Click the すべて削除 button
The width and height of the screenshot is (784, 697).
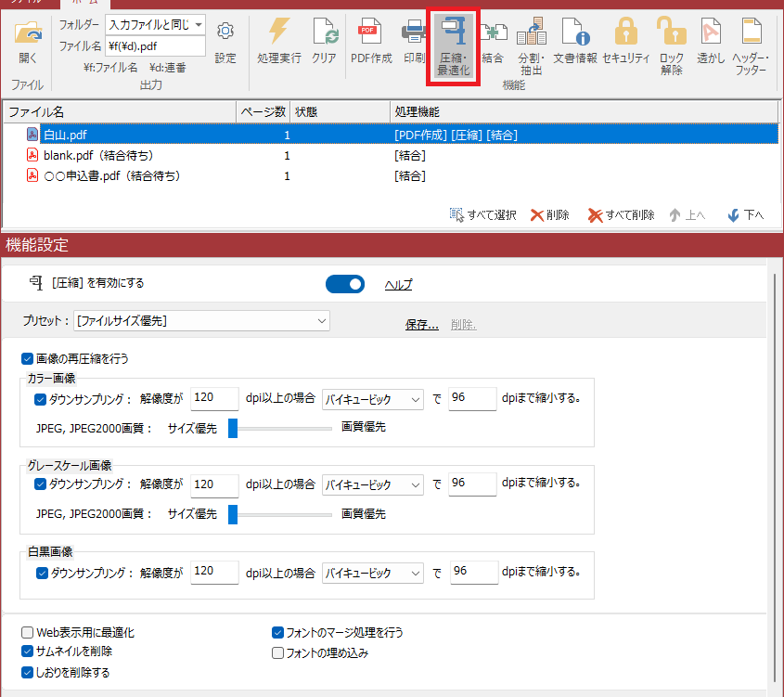point(620,213)
